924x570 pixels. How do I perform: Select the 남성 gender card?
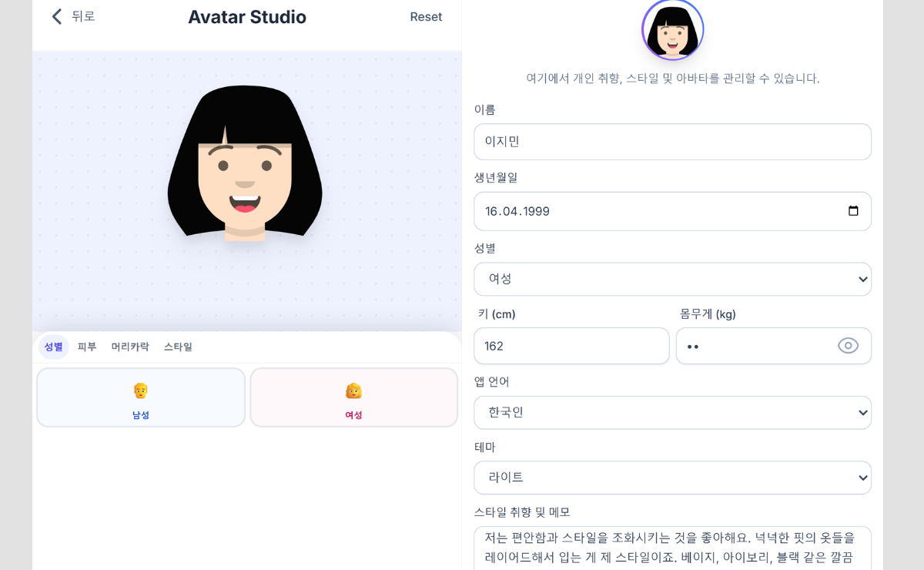click(141, 397)
